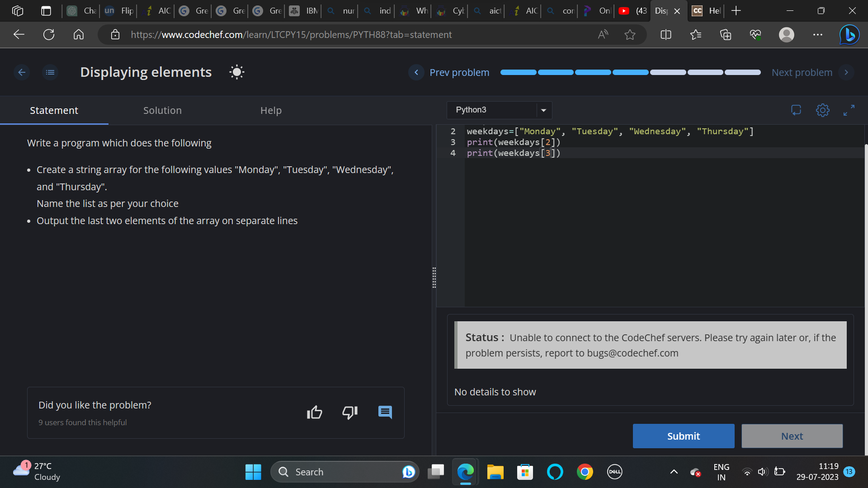Viewport: 868px width, 488px height.
Task: Switch to the Solution tab
Action: [162, 111]
